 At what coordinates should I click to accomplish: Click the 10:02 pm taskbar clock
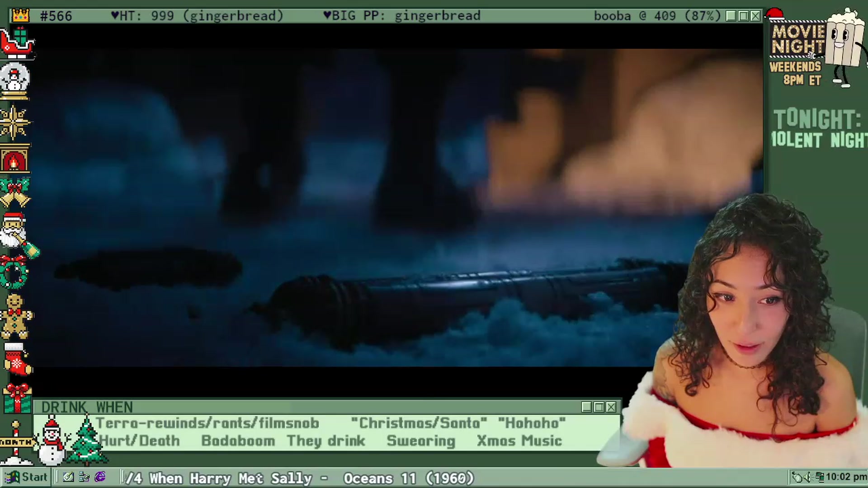846,477
